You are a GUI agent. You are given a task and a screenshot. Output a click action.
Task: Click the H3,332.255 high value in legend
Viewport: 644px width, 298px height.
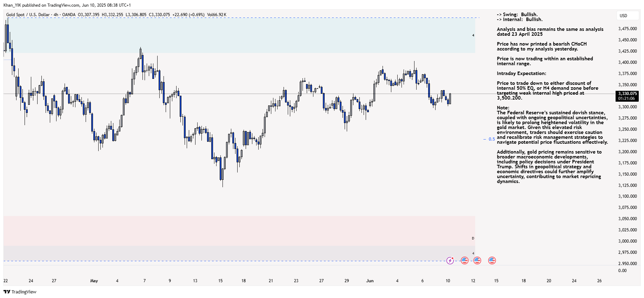[x=112, y=15]
